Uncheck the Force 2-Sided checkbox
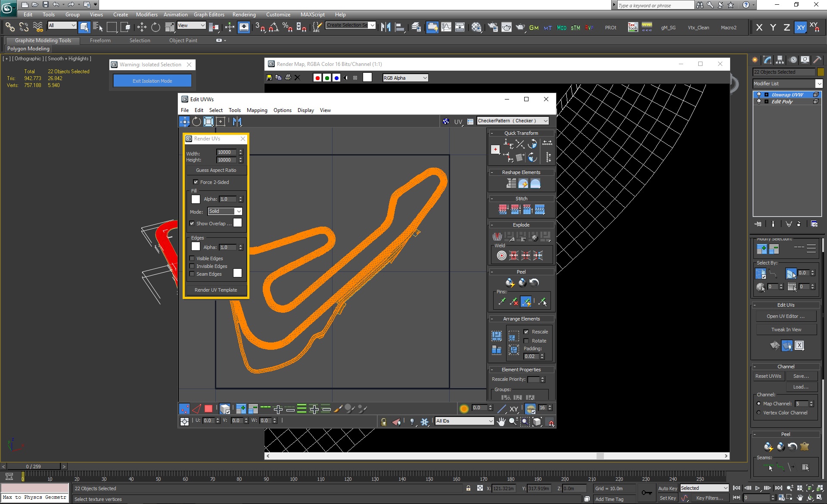The width and height of the screenshot is (827, 504). 196,182
